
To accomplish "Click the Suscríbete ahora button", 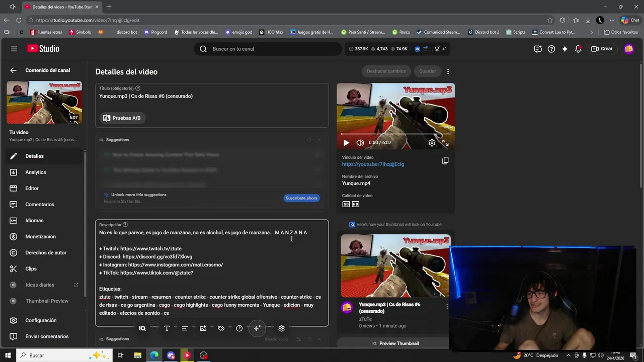I will click(302, 198).
